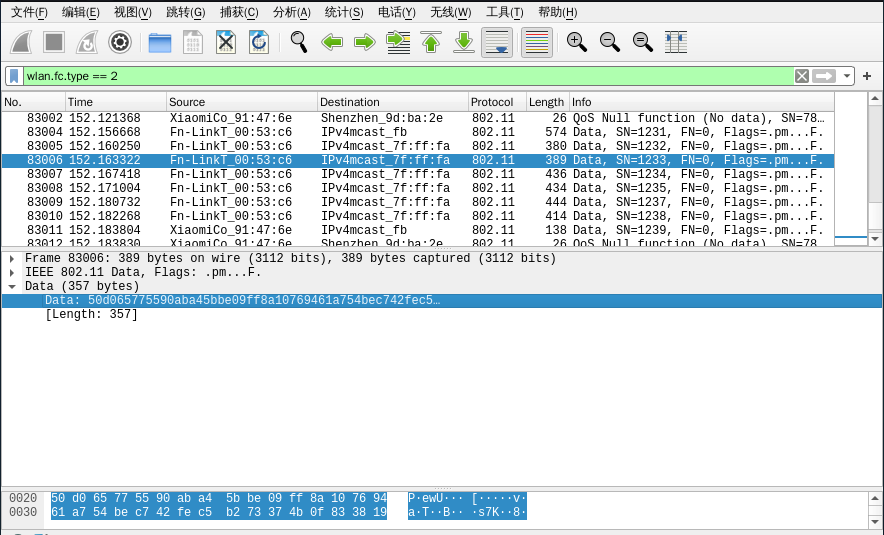Reset text to normal size

point(643,42)
